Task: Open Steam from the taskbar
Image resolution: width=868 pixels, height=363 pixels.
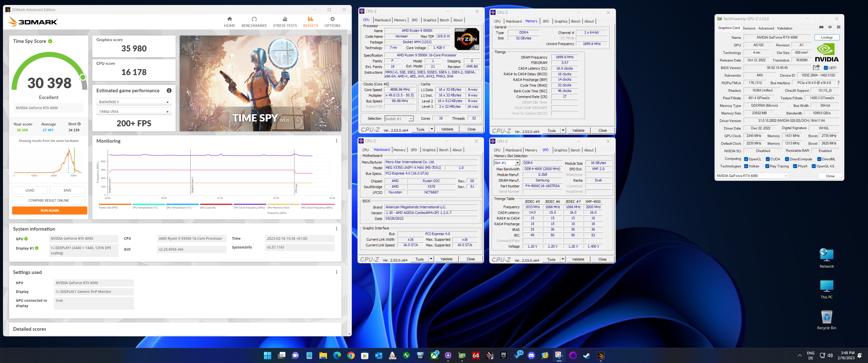Action: click(587, 355)
